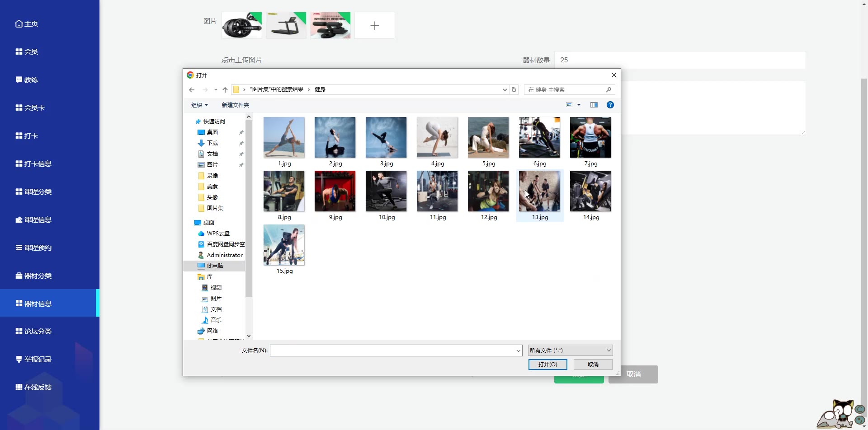The image size is (868, 430).
Task: Open 图片集 folder in navigation tree
Action: (x=215, y=208)
